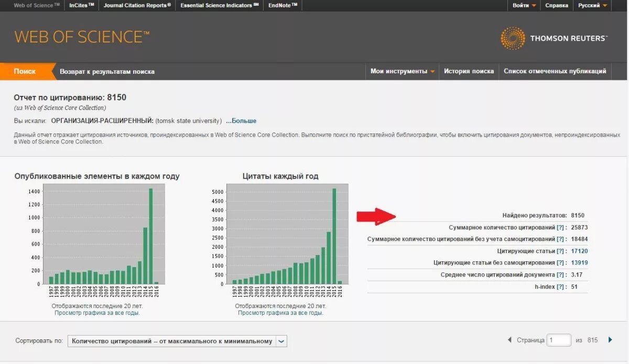Open Essential Science Indicators tab

click(x=220, y=5)
